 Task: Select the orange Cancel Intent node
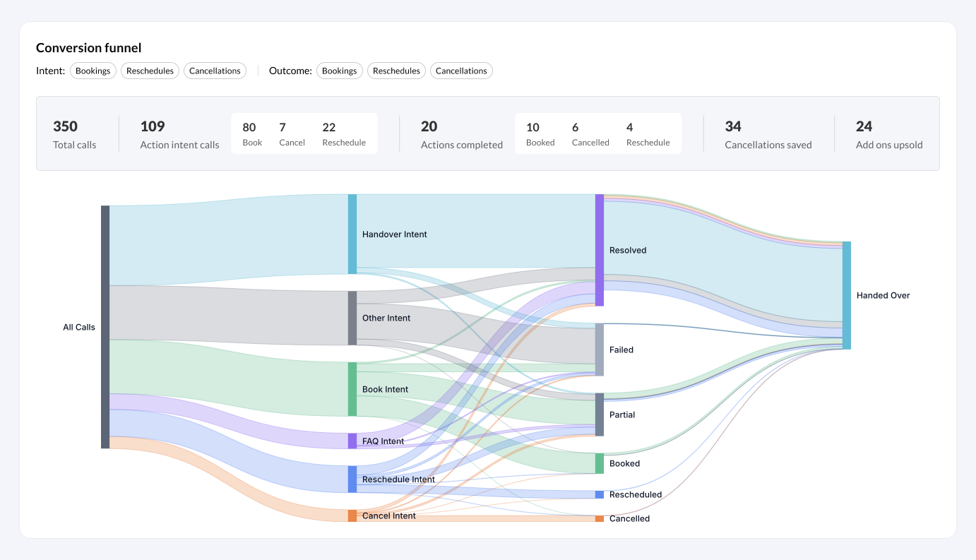(352, 516)
